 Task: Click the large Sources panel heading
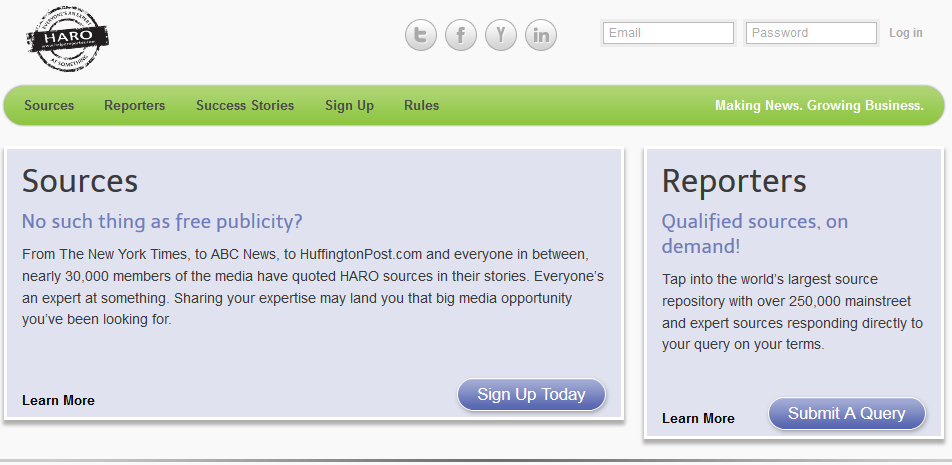[x=80, y=181]
